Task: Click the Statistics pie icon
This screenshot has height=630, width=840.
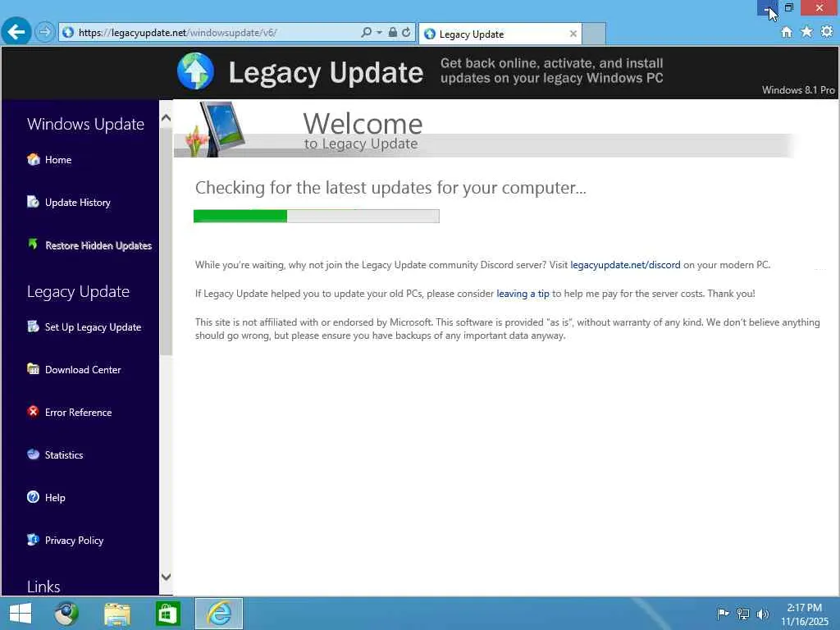Action: [x=33, y=454]
